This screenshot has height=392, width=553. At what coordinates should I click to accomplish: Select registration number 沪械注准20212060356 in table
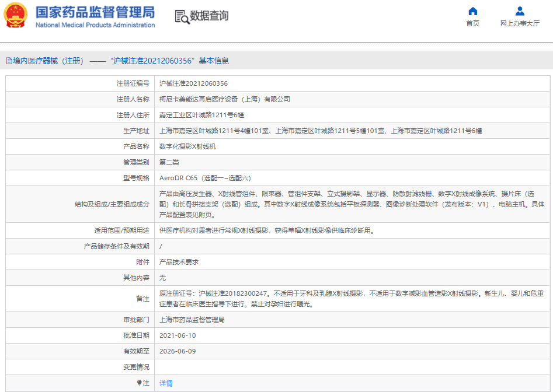click(193, 83)
